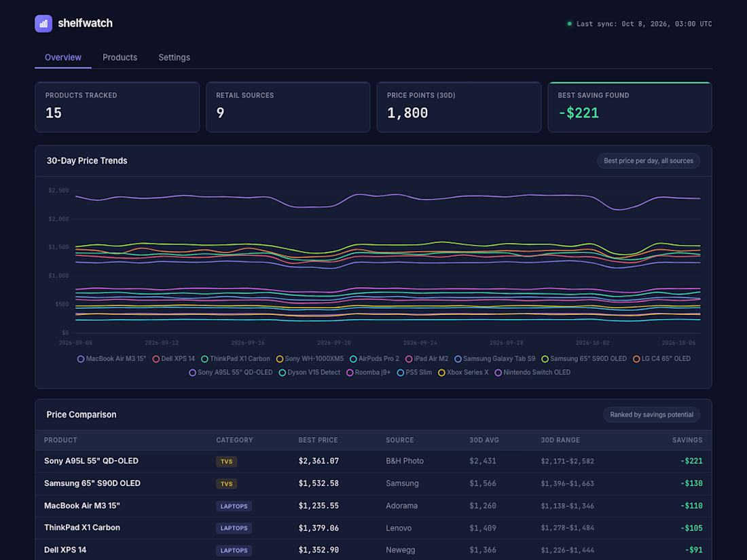
Task: Toggle the iPad Air M2 legend item
Action: click(x=426, y=358)
